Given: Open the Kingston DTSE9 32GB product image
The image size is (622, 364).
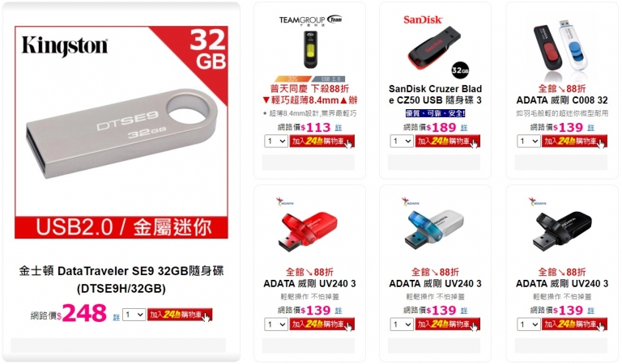Looking at the screenshot, I should 121,133.
